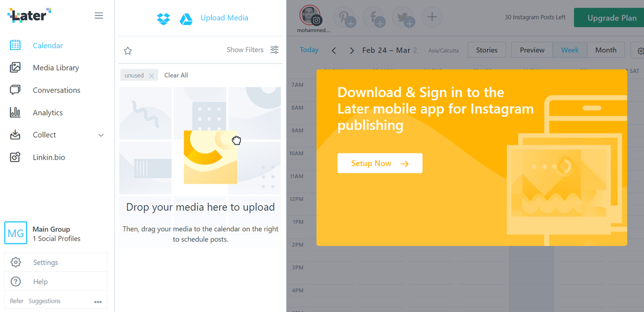The image size is (644, 312).
Task: Open Help question mark icon
Action: coord(16,281)
